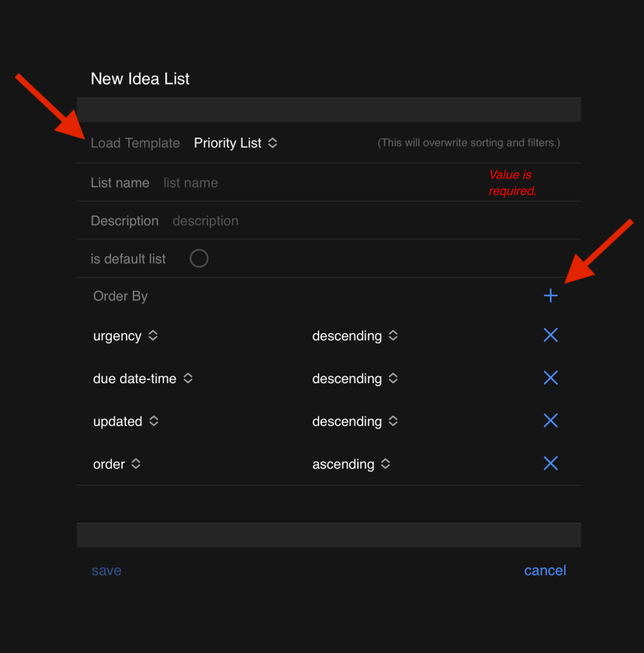Open the Load Template Priority List dropdown
This screenshot has width=644, height=653.
tap(235, 143)
